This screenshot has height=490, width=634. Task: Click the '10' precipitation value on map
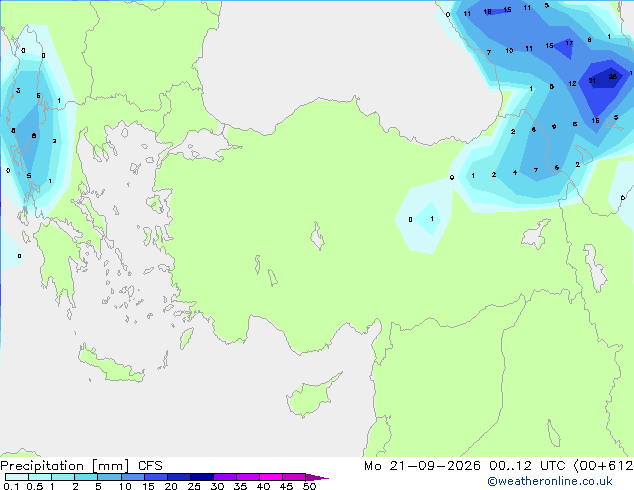coord(509,51)
